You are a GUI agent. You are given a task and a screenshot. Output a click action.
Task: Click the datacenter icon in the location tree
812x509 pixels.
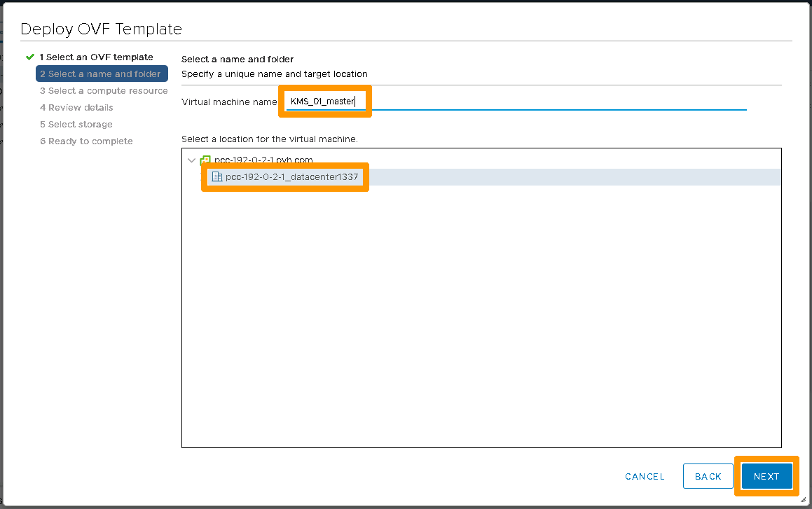(216, 177)
